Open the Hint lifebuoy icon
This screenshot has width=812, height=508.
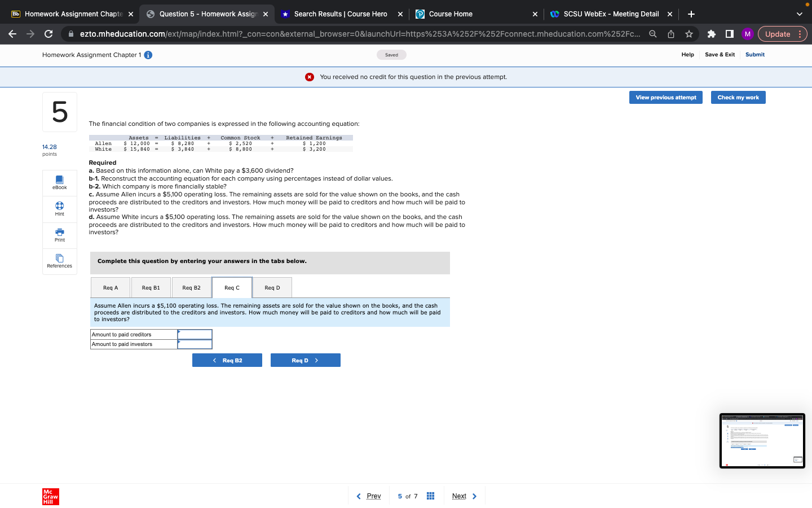click(60, 209)
